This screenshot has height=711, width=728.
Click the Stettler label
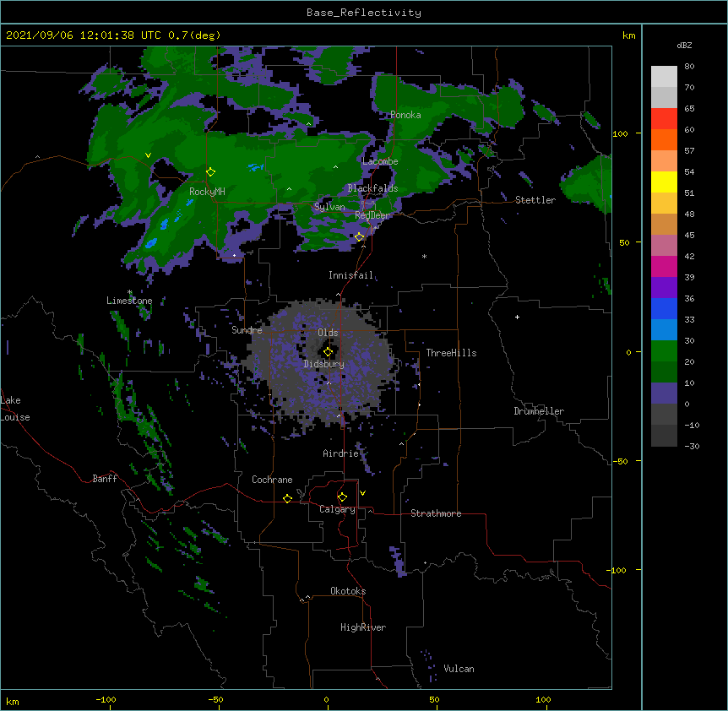point(535,200)
